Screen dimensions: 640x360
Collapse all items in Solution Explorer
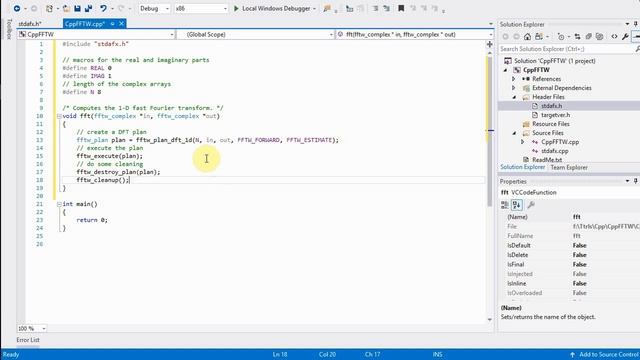tap(588, 37)
